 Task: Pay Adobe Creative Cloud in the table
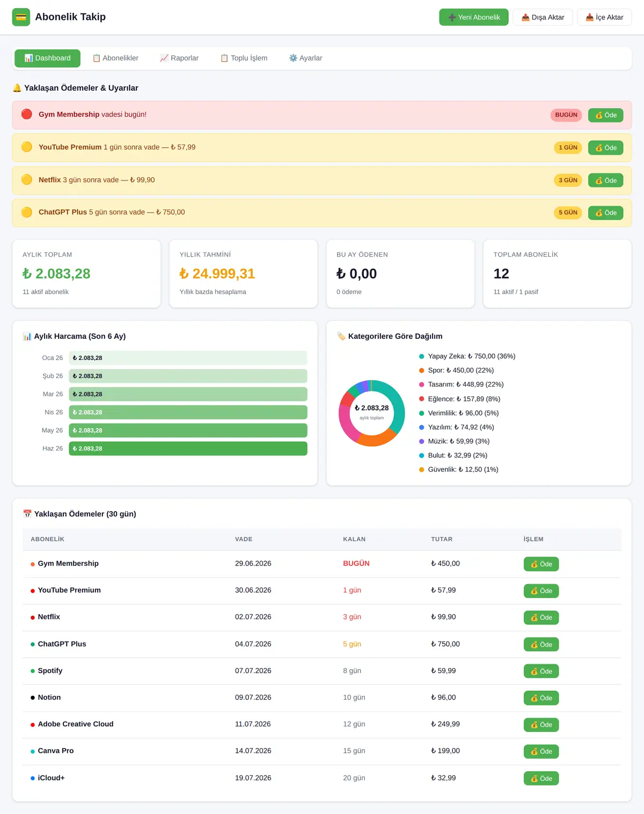(541, 725)
